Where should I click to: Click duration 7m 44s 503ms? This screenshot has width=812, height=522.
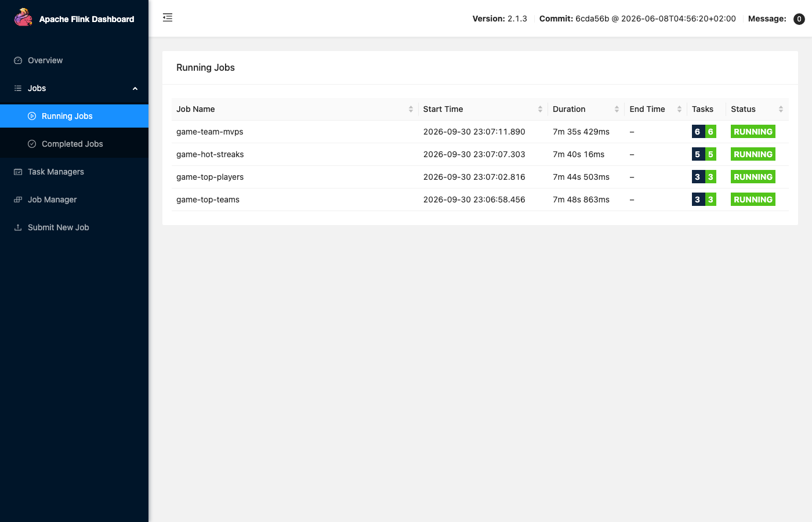581,177
